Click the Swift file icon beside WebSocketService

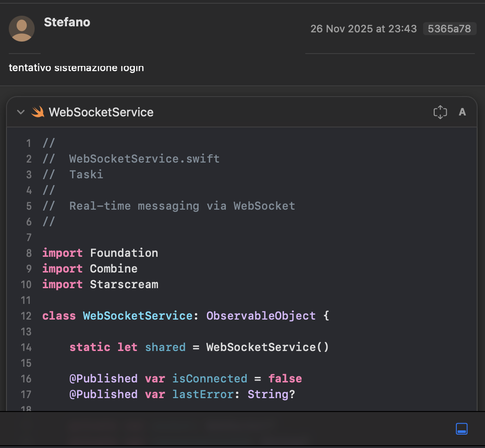38,112
